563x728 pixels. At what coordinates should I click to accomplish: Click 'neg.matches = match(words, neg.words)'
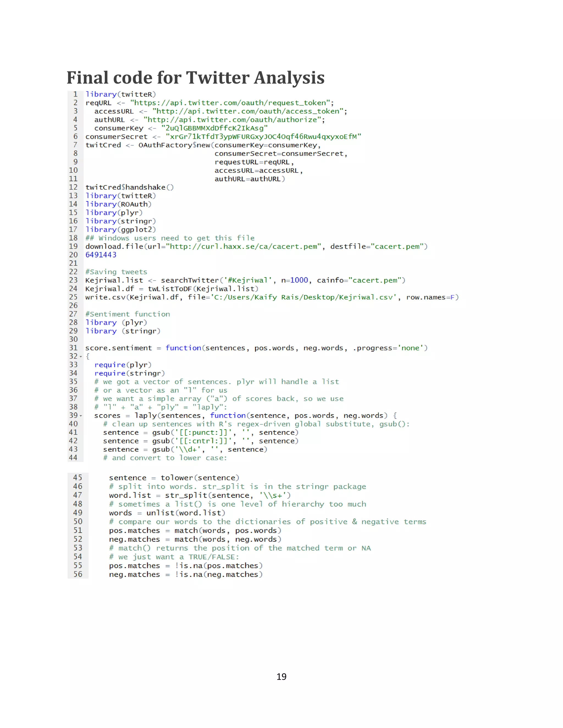[195, 539]
